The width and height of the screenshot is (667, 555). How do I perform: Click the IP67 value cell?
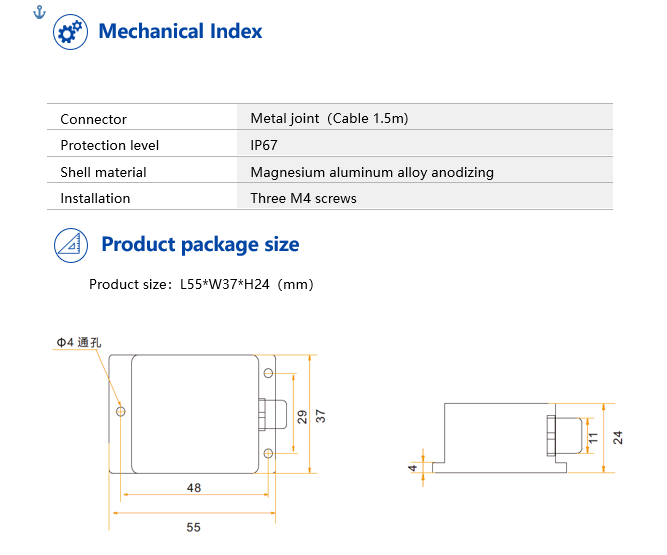tap(264, 145)
